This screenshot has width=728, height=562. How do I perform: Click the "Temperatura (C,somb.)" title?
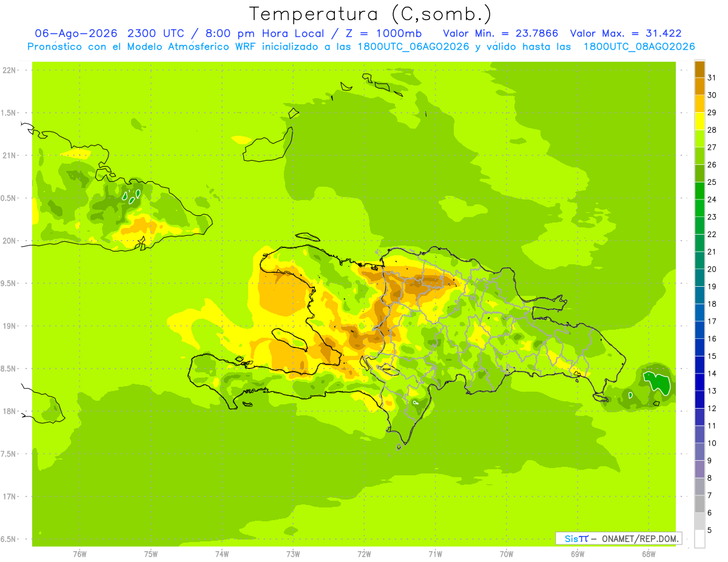tap(371, 14)
